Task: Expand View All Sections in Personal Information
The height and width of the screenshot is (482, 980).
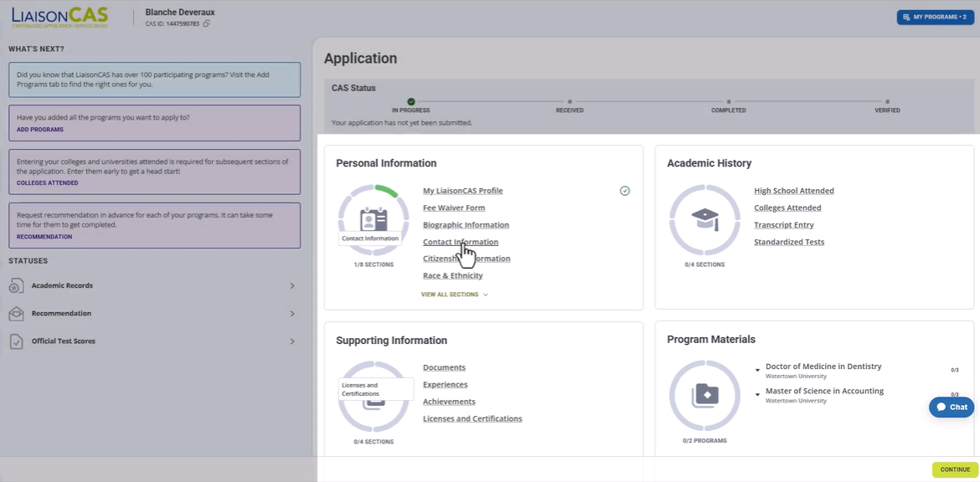Action: (454, 295)
